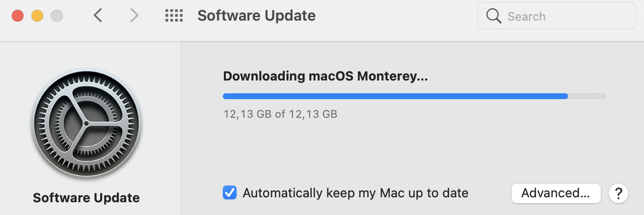The height and width of the screenshot is (215, 644).
Task: Click the magnifying glass search icon
Action: pos(493,16)
